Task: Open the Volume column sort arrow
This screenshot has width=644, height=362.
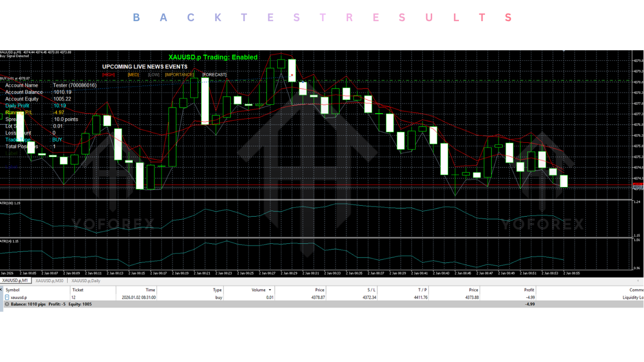Action: point(270,290)
